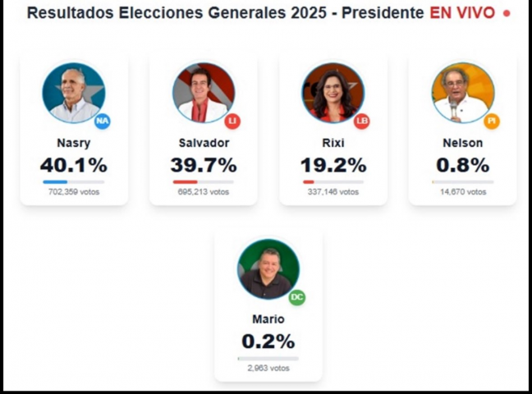Click Salvador's red vote progress bar
Viewport: 532px width, 394px height.
tap(186, 181)
